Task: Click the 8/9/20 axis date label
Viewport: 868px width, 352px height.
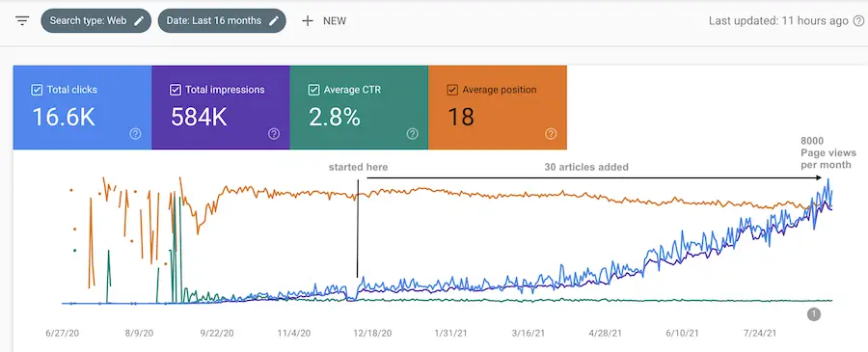Action: click(139, 333)
